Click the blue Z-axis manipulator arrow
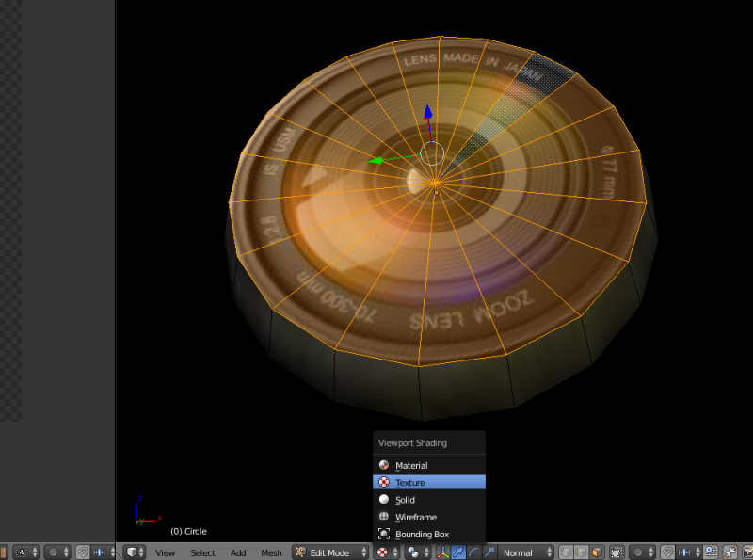753x560 pixels. 428,113
